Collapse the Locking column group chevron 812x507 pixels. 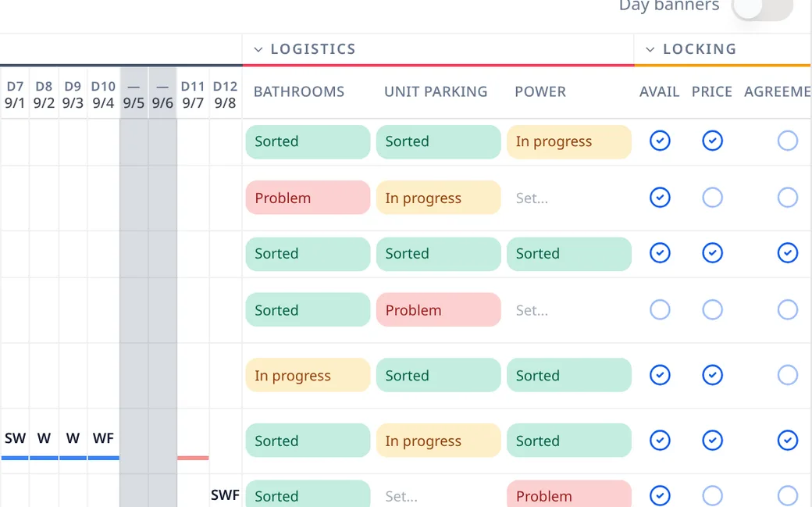click(650, 49)
